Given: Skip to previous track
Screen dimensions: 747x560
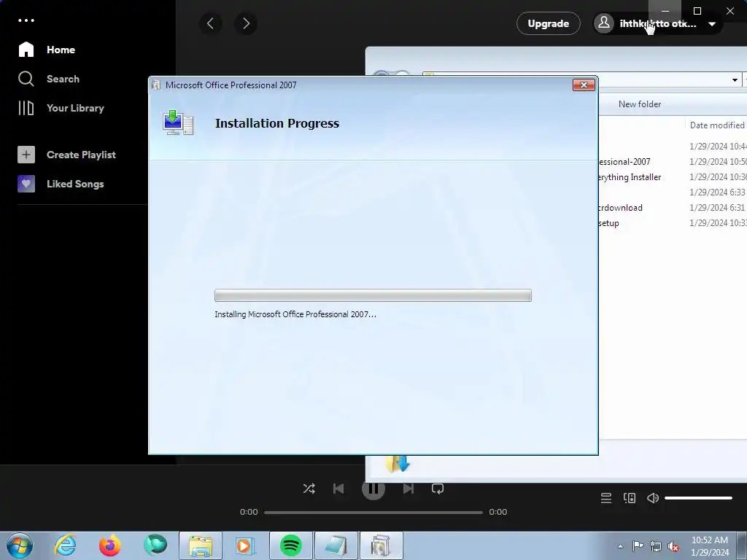Looking at the screenshot, I should pyautogui.click(x=338, y=489).
